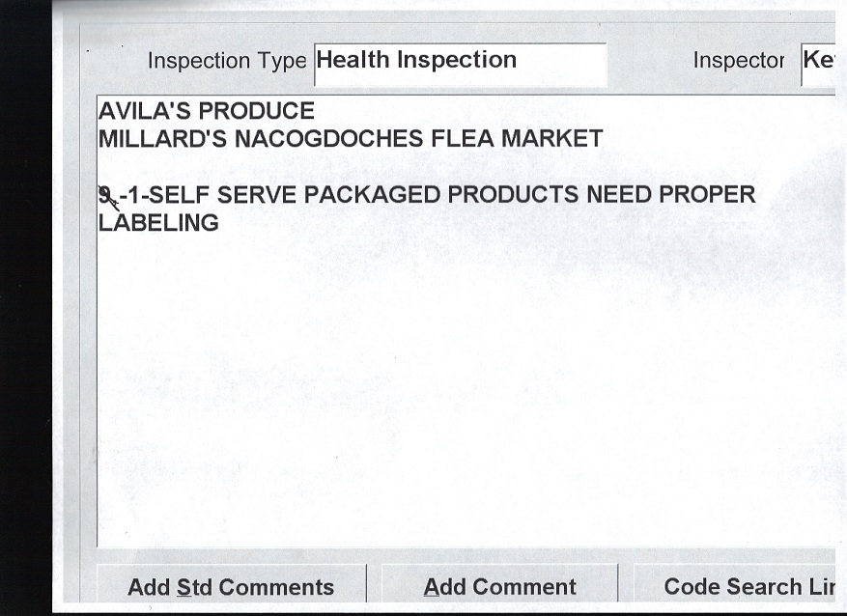This screenshot has width=847, height=616.
Task: Click the word PROPER in comments
Action: pos(706,195)
